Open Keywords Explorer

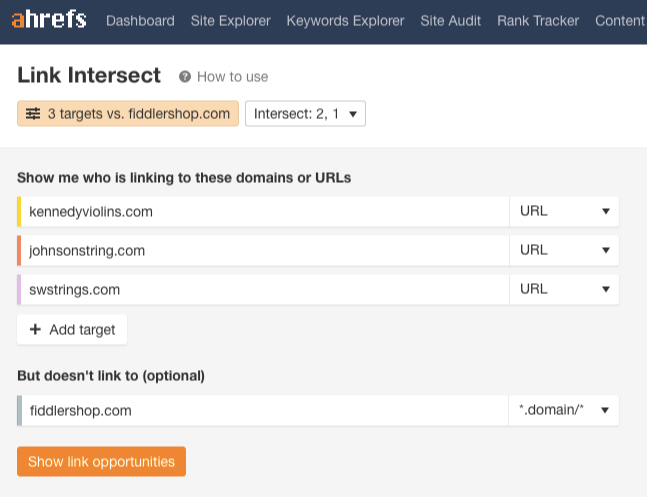tap(345, 21)
